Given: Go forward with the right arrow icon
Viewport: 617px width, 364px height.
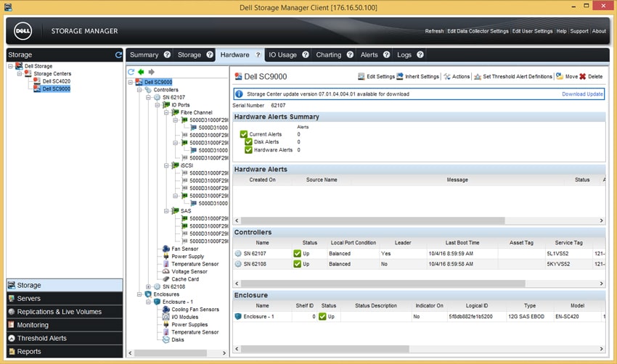Looking at the screenshot, I should (x=151, y=72).
